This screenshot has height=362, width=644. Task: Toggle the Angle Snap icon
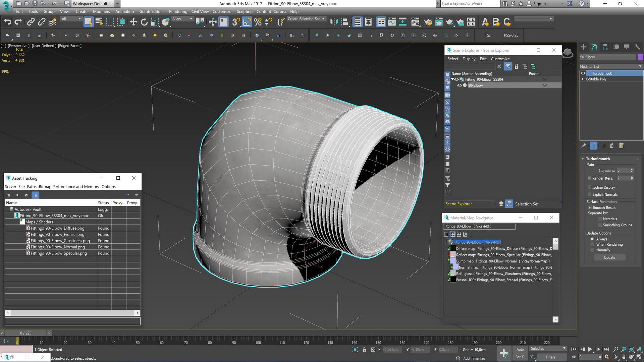[247, 22]
